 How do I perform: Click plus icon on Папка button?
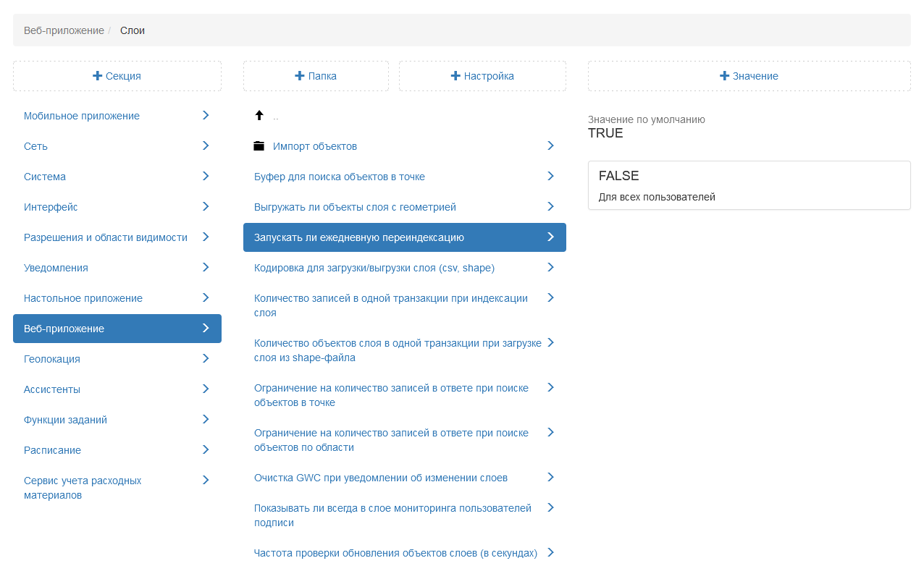[300, 76]
